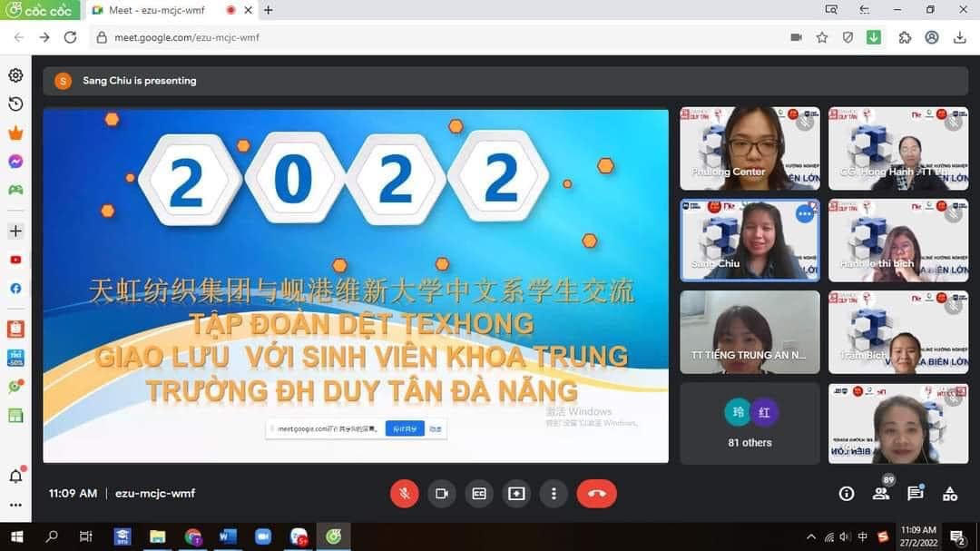The height and width of the screenshot is (551, 980).
Task: Expand the system tray hidden icons
Action: pyautogui.click(x=811, y=536)
